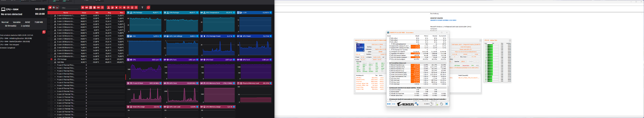The height and width of the screenshot is (118, 644).
Task: Click HWiNFO sensor list vertical scrollbar
Action: pos(448,91)
